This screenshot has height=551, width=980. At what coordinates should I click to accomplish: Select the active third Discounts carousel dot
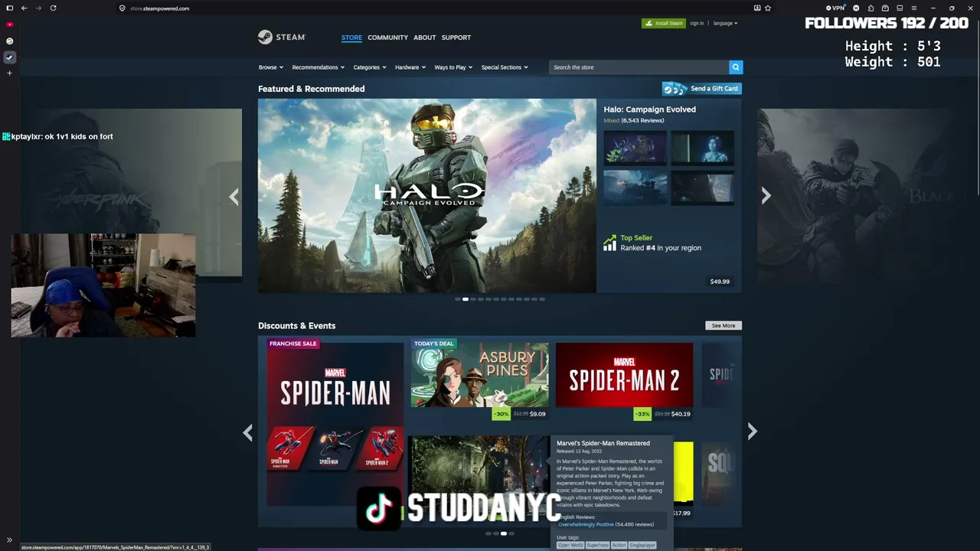pos(503,533)
